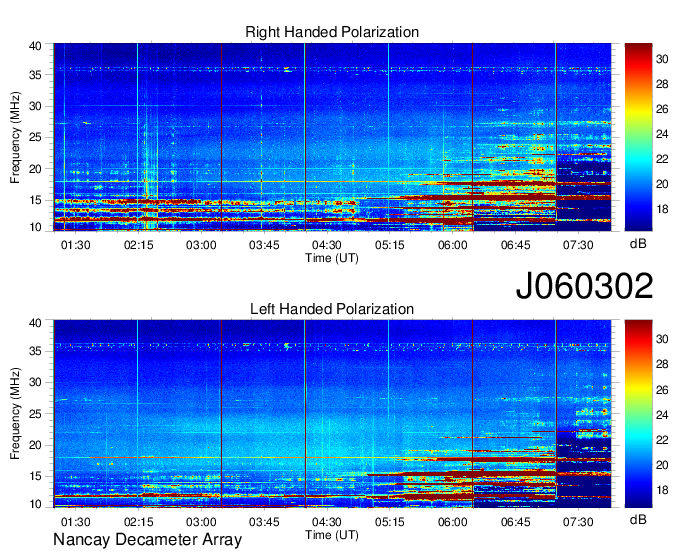Click the 03:45 time tick on the Left Handed plot
The image size is (680, 552).
tap(264, 522)
